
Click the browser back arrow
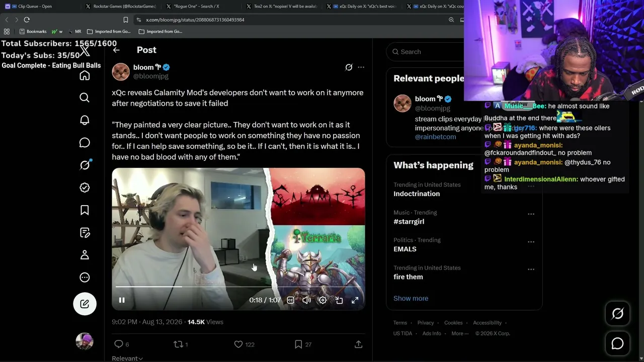[x=7, y=20]
